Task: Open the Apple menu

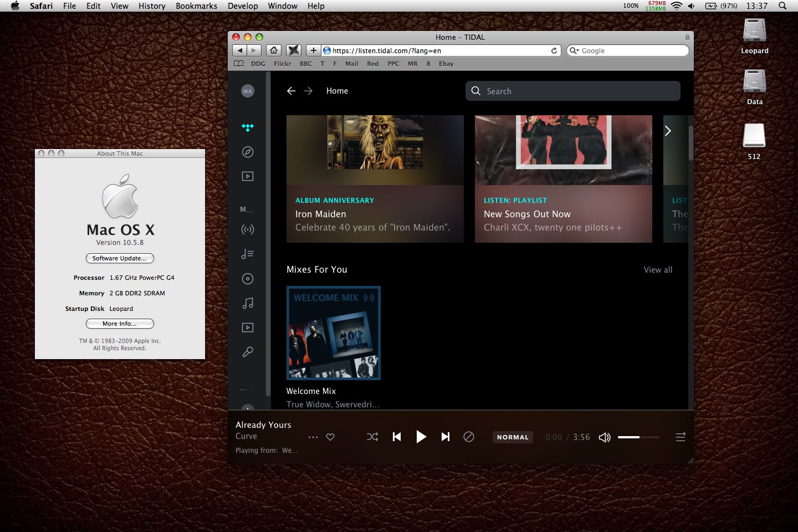Action: pos(15,6)
